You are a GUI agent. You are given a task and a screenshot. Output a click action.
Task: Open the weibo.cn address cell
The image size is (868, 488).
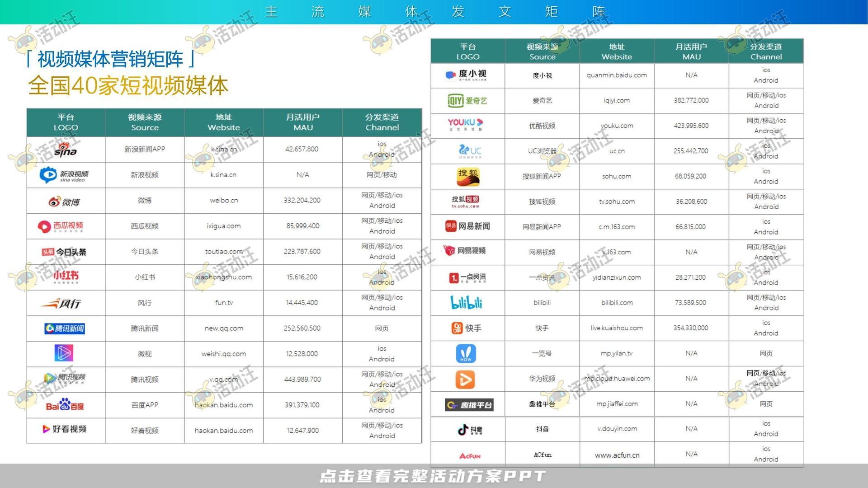coord(224,200)
